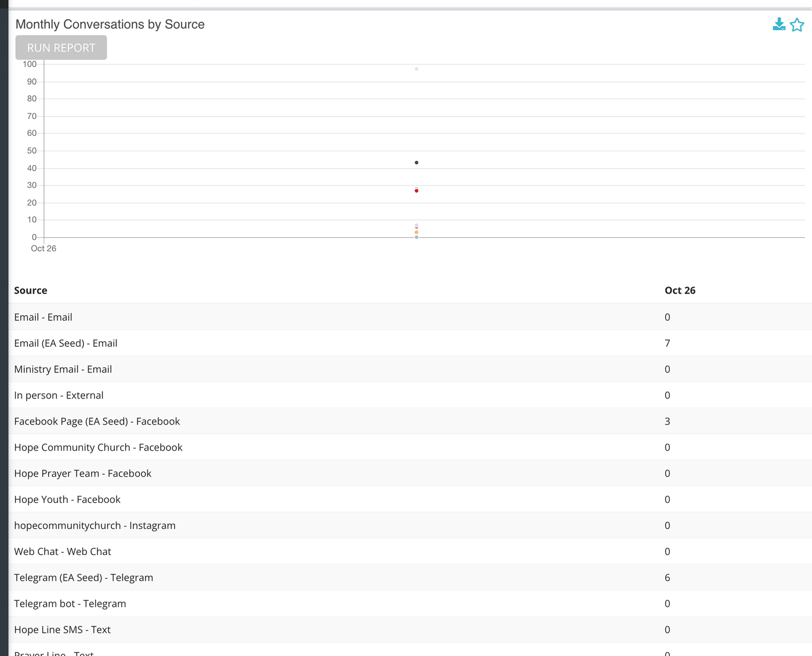Select Hope Prayer Team - Facebook row
Screen dimensions: 812x656
(x=410, y=474)
